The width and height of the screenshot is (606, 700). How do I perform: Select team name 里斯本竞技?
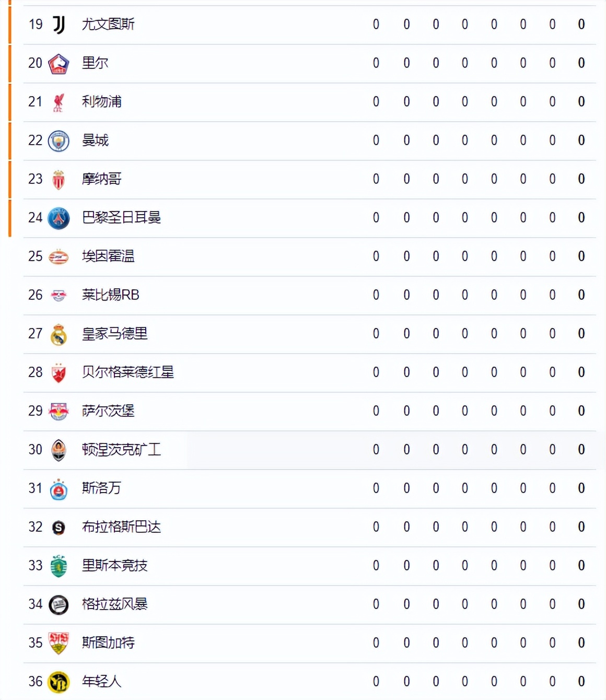click(x=115, y=565)
